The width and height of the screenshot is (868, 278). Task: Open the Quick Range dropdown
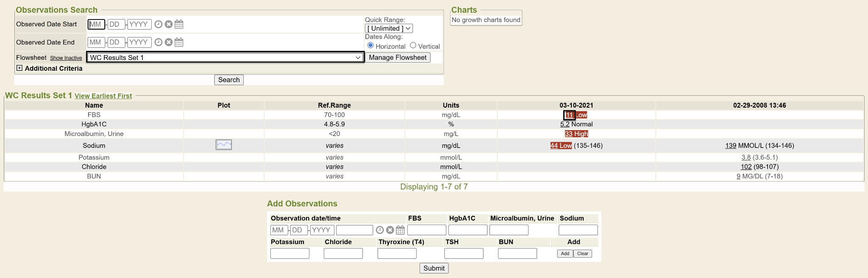tap(389, 28)
